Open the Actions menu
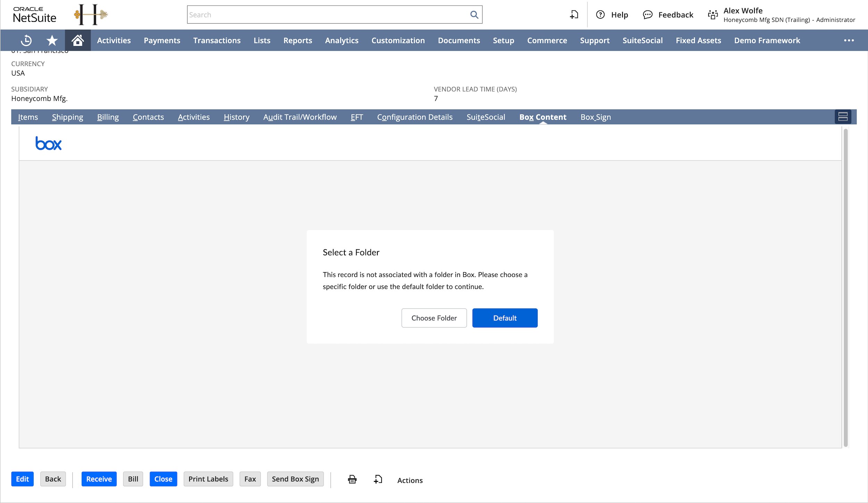This screenshot has height=503, width=868. [410, 480]
